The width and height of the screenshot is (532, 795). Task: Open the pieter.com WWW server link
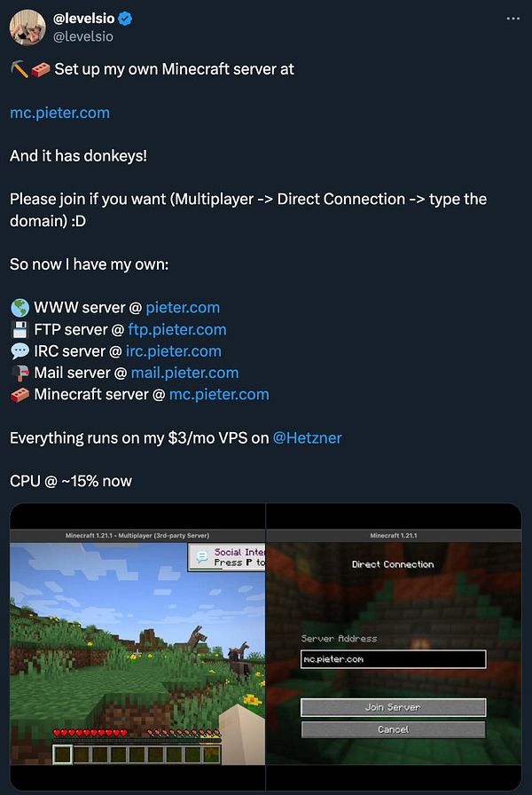(183, 308)
